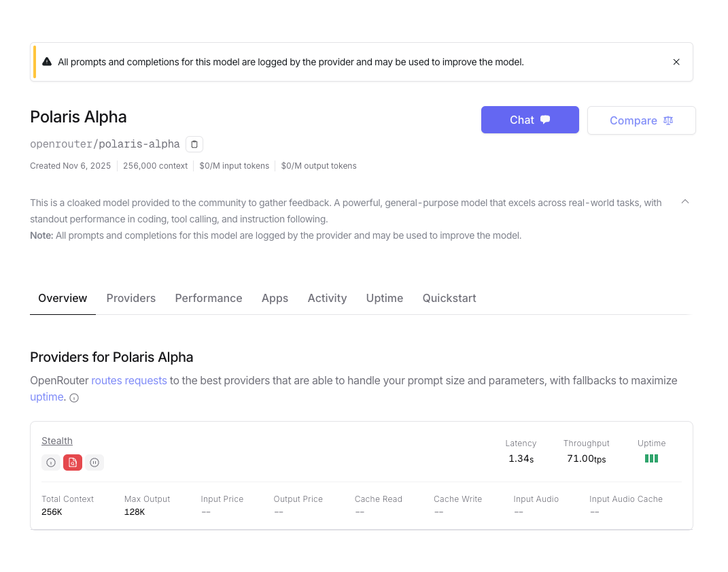
Task: Open the routes requests link
Action: pyautogui.click(x=129, y=380)
